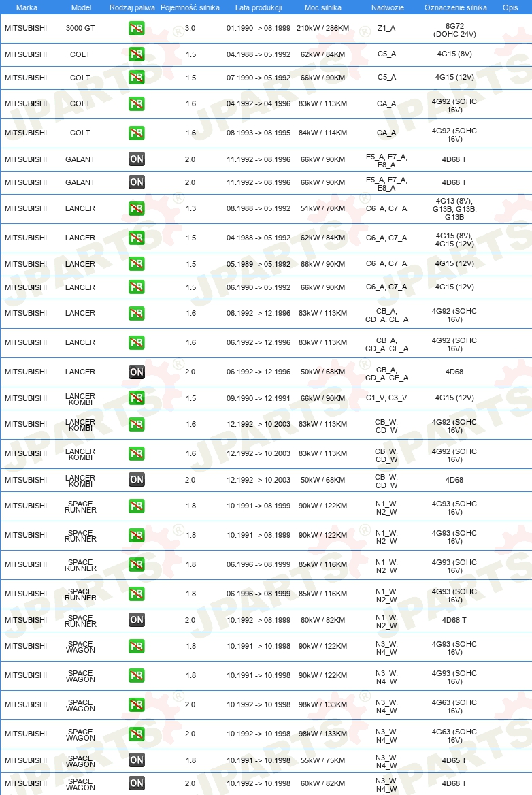Select the '08.1988 -> 05.1992' production years cell
The width and height of the screenshot is (532, 795).
[259, 208]
